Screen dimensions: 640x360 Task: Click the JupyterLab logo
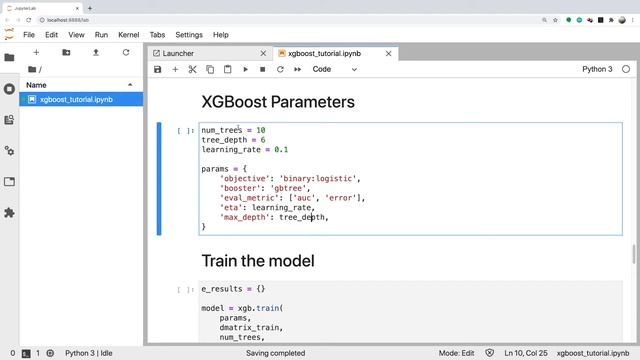pos(9,34)
